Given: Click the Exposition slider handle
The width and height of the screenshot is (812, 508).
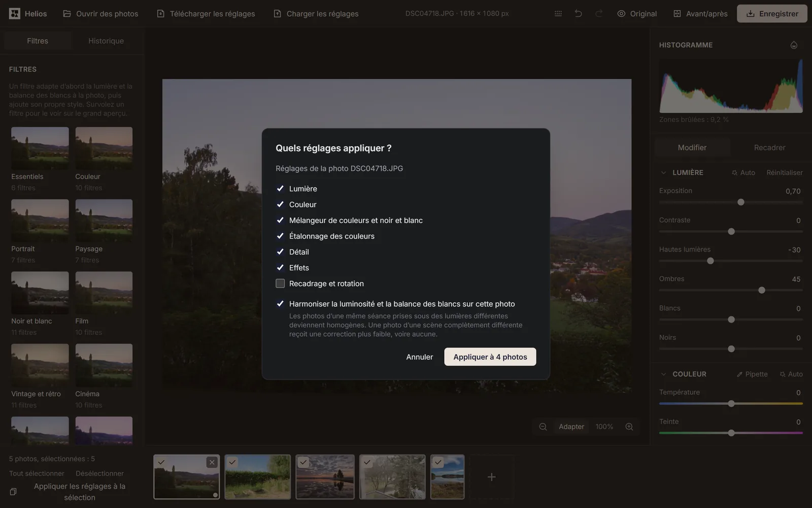Looking at the screenshot, I should coord(741,202).
